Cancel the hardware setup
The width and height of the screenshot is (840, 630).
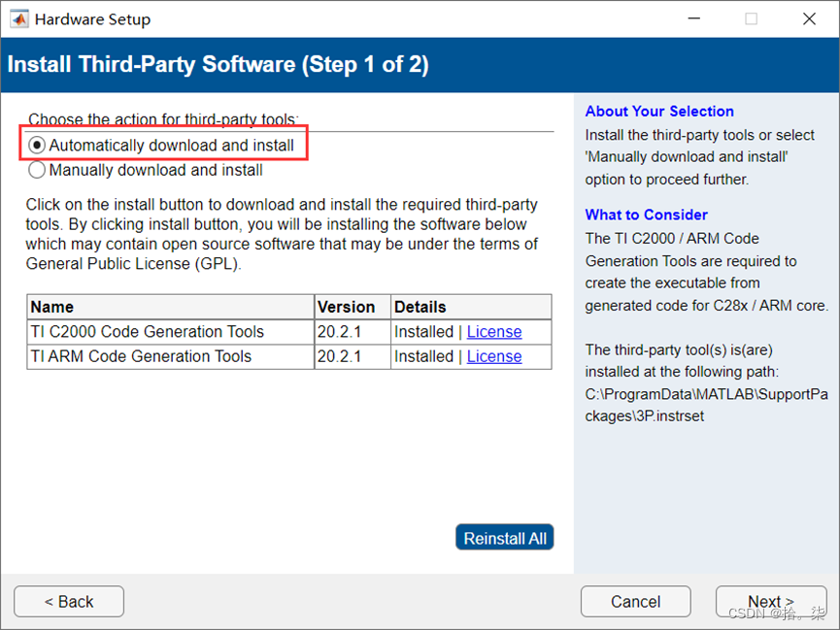pos(635,602)
